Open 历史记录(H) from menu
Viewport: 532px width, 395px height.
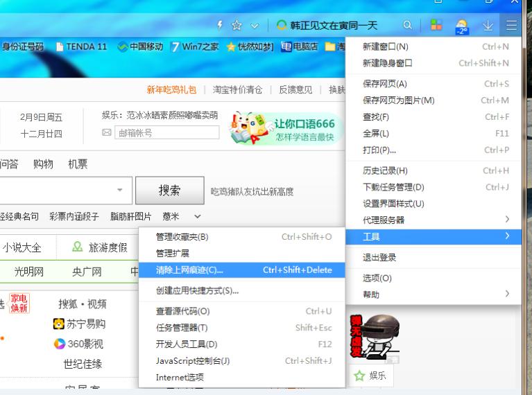point(434,170)
